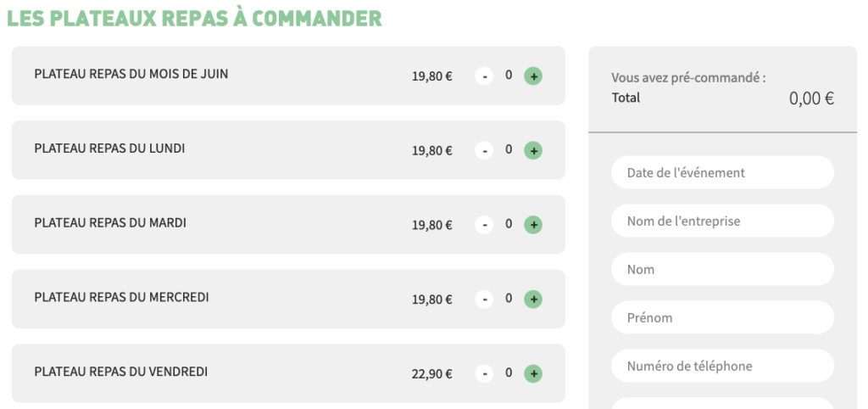Image resolution: width=868 pixels, height=409 pixels.
Task: Add one Plateau Repas du Vendredi
Action: pos(533,373)
